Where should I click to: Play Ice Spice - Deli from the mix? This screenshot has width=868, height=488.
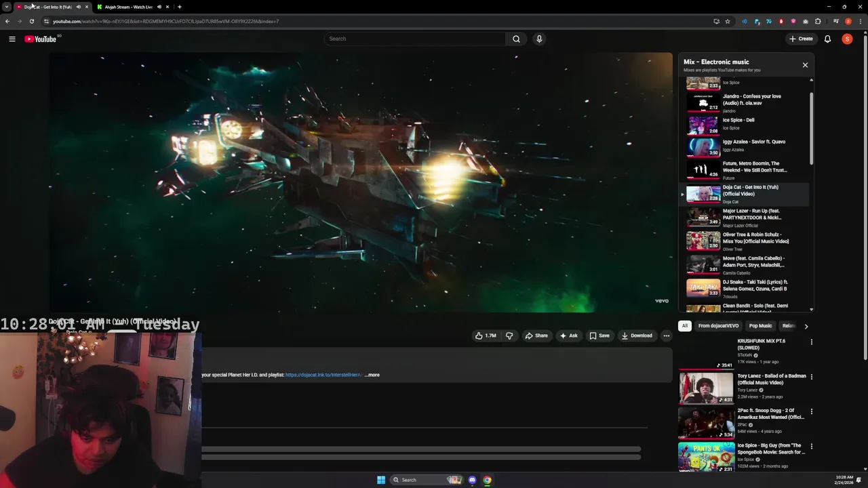(745, 124)
